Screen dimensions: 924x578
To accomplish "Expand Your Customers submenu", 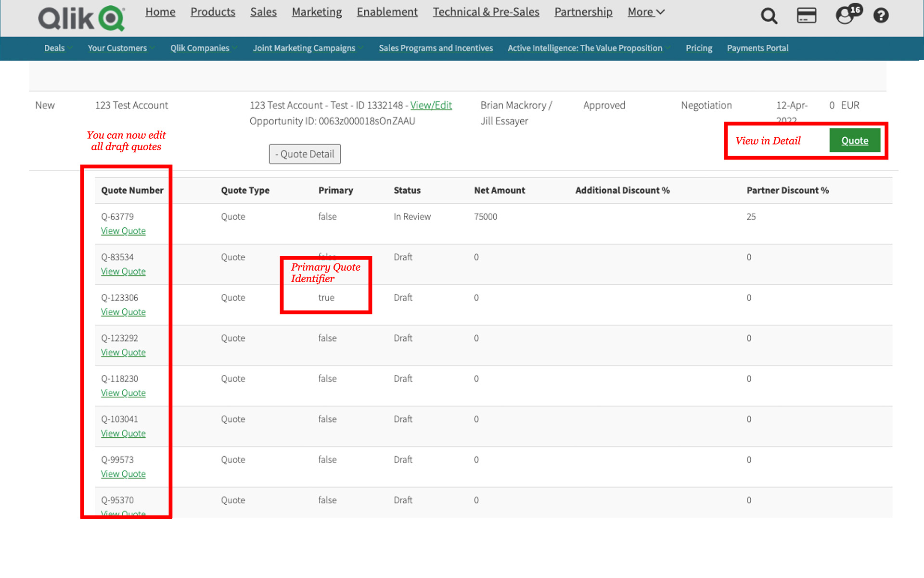I will [121, 48].
